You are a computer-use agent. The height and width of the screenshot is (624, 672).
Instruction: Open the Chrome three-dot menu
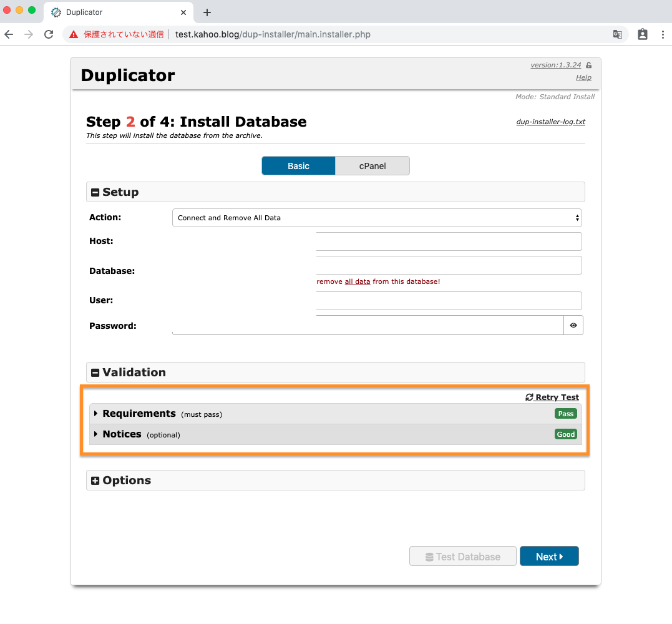tap(662, 34)
